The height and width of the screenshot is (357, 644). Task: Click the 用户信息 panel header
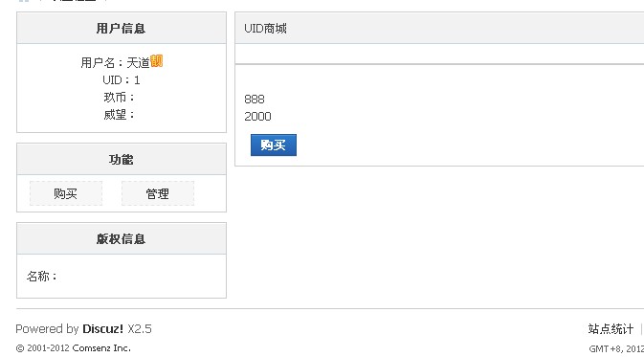coord(122,28)
